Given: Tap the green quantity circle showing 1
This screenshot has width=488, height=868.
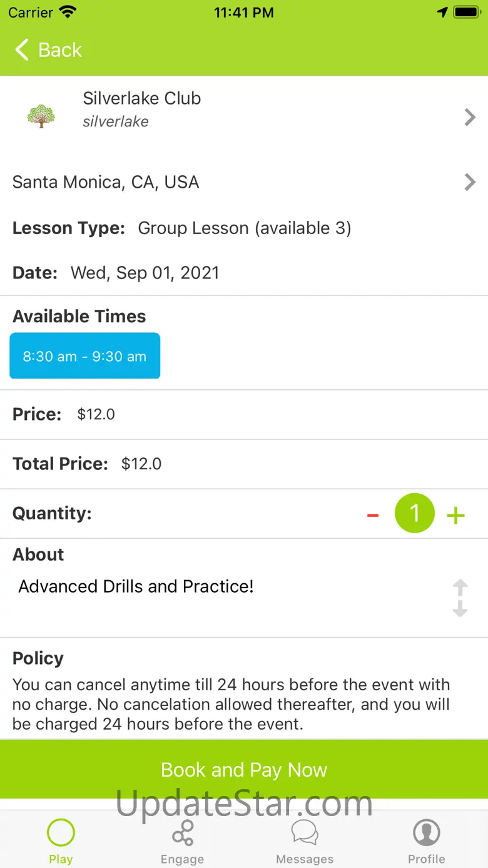Looking at the screenshot, I should 414,513.
